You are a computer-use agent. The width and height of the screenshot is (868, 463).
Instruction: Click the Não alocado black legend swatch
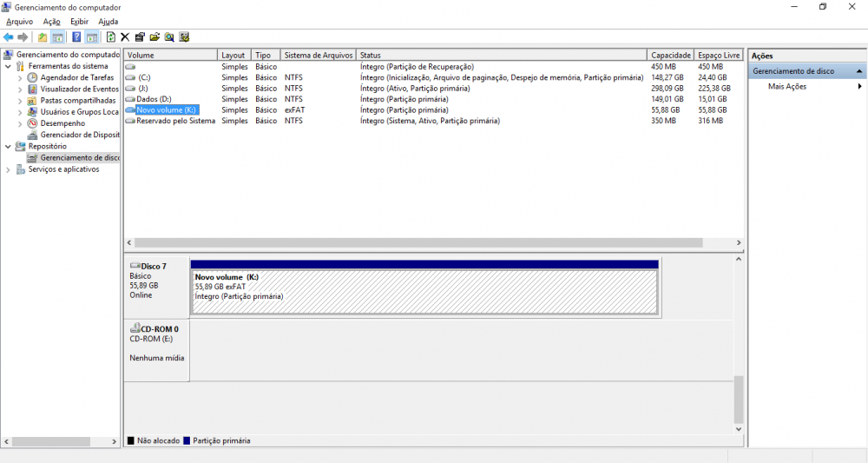point(131,440)
